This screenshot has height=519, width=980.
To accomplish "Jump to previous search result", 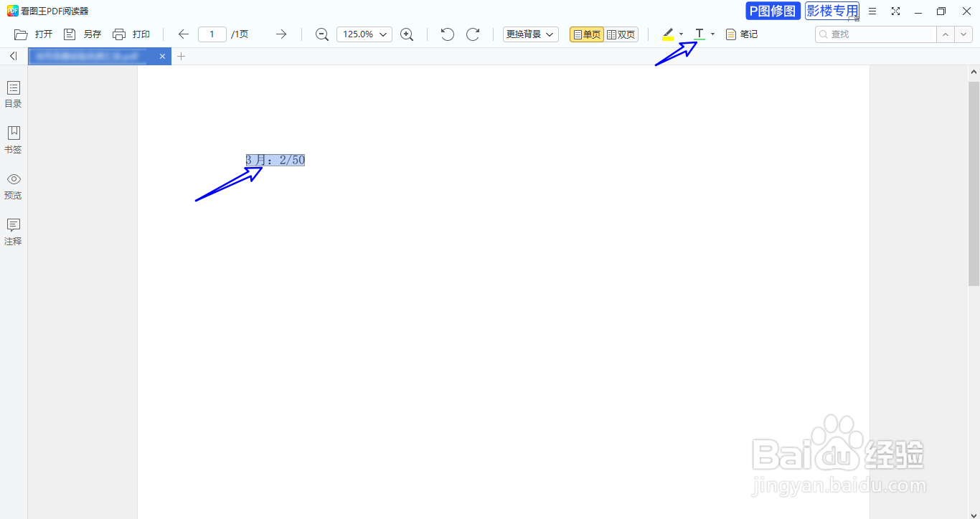I will click(x=946, y=34).
